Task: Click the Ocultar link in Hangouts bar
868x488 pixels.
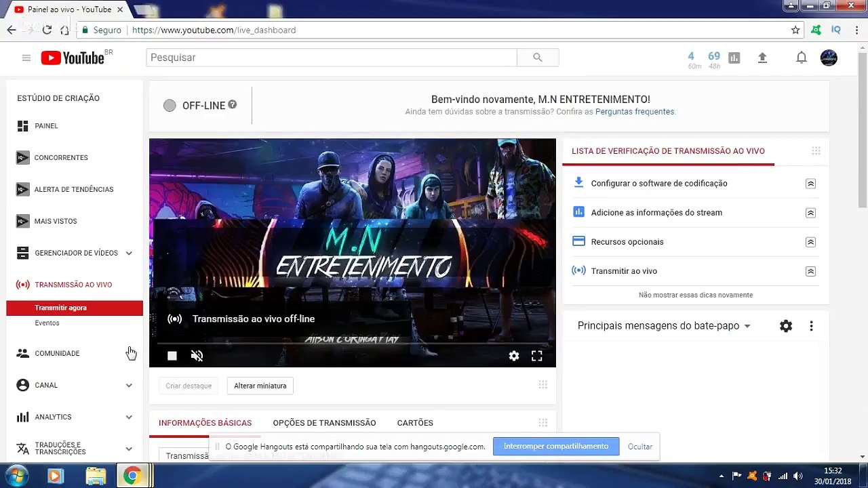Action: point(640,447)
